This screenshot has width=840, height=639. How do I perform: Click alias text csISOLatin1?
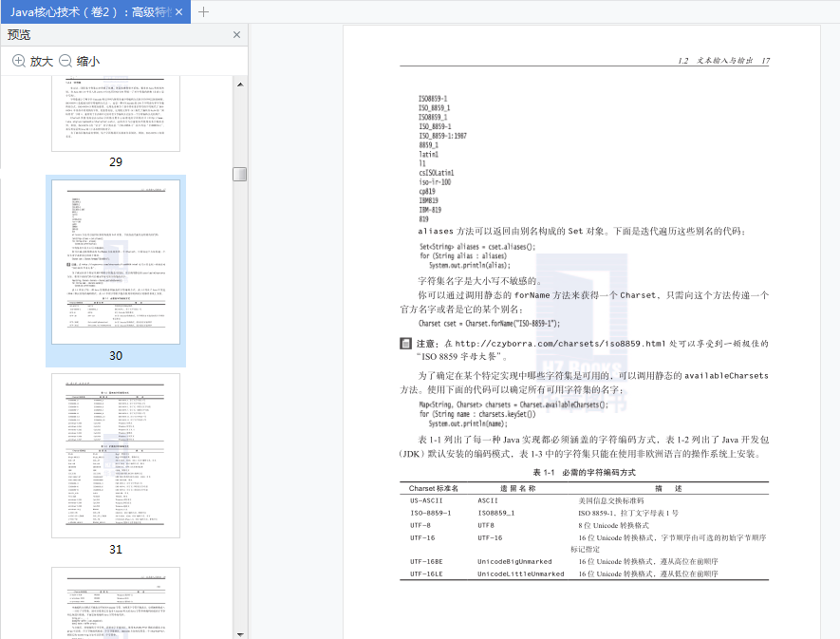[x=436, y=173]
